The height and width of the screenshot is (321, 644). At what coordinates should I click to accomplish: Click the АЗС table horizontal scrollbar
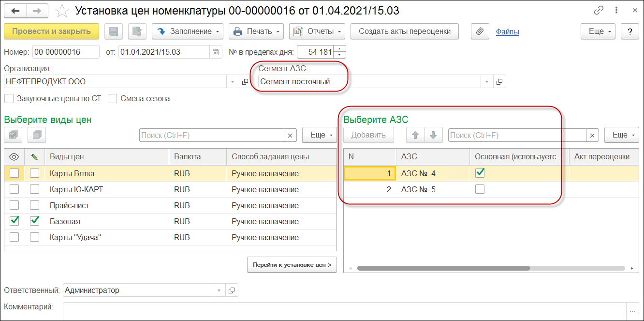[x=443, y=268]
